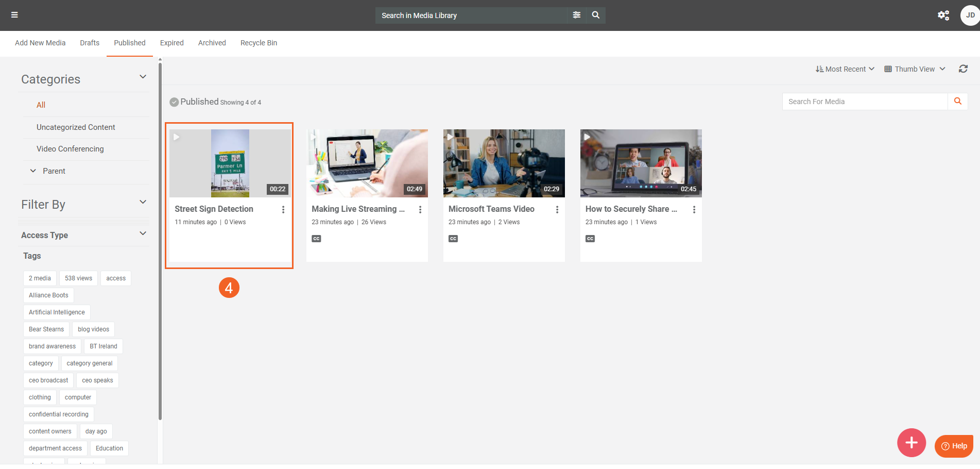Open the How to Securely Share thumbnail
The image size is (980, 469).
641,163
